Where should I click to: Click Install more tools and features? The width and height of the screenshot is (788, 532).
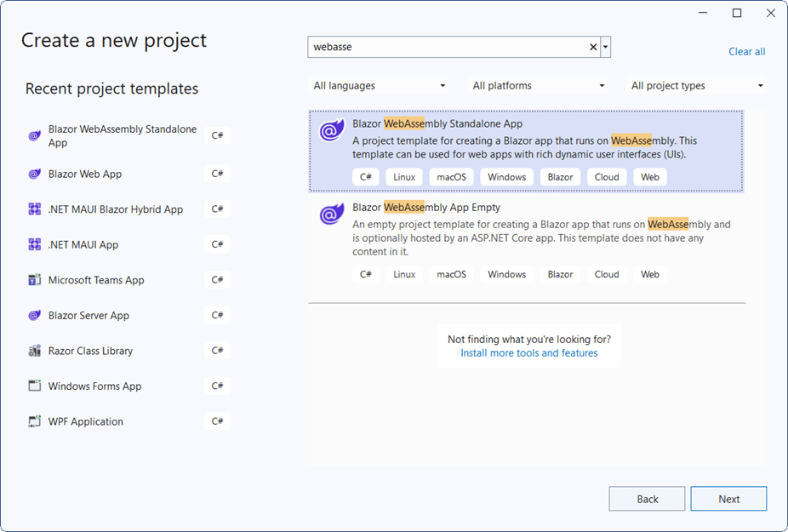[x=529, y=352]
